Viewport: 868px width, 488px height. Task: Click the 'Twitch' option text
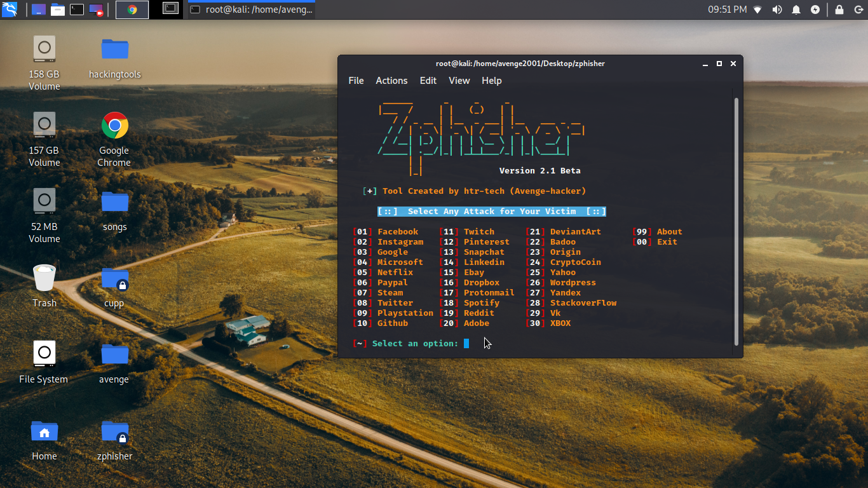point(479,232)
